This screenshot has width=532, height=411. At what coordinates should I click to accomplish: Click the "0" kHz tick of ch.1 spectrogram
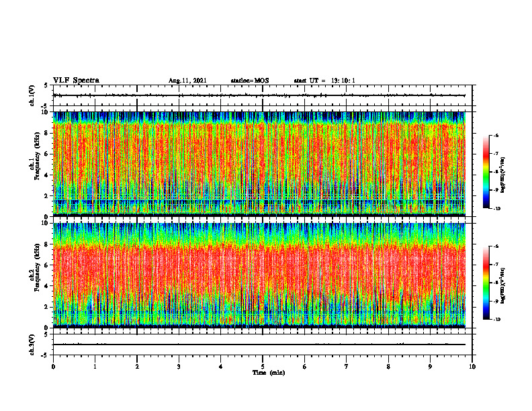click(x=47, y=217)
